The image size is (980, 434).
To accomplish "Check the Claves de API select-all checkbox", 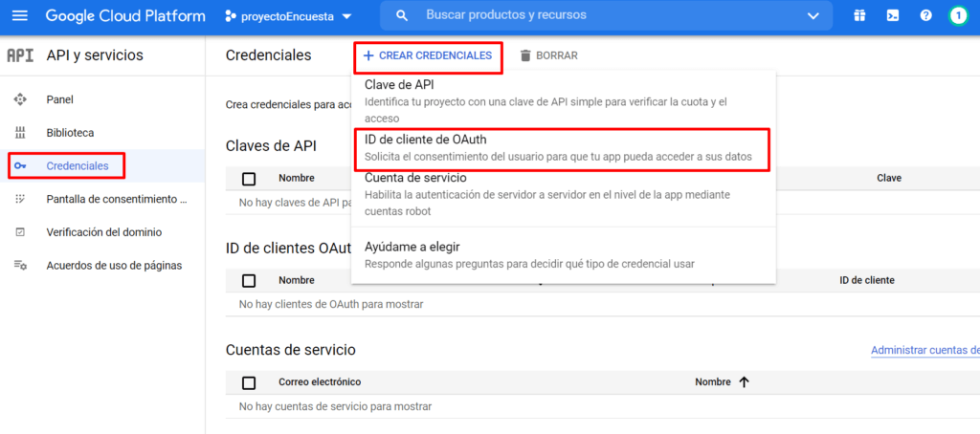I will [249, 179].
